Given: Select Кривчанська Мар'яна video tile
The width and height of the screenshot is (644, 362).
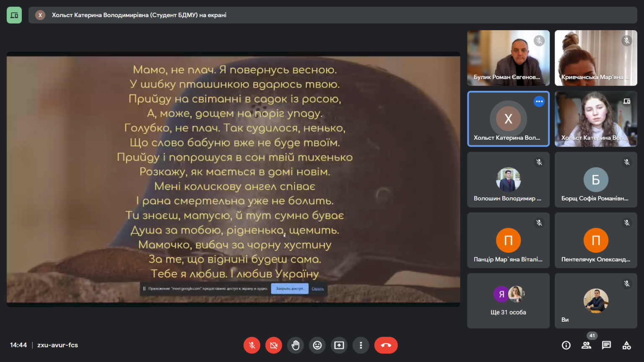Looking at the screenshot, I should 596,58.
